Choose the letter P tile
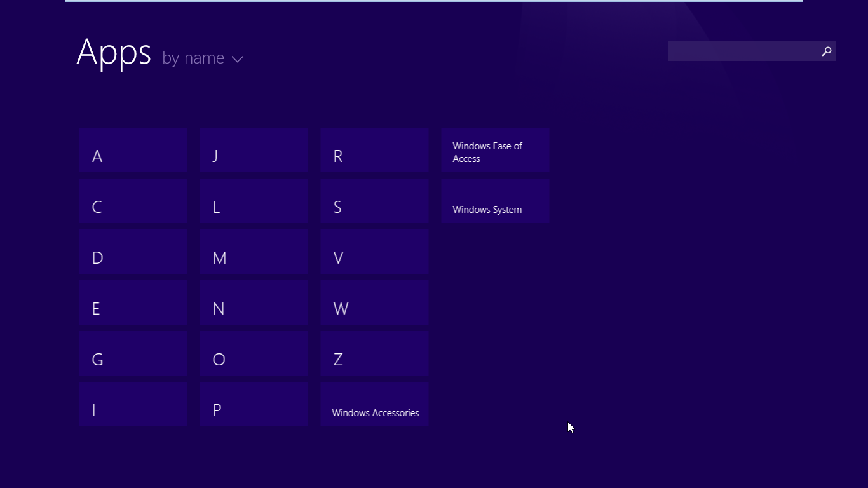This screenshot has width=868, height=488. (x=254, y=405)
